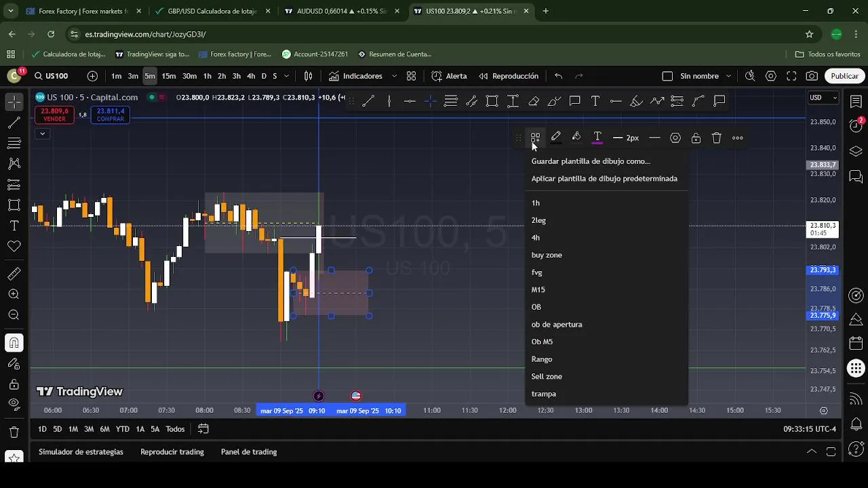Open the go to date calendar icon
The height and width of the screenshot is (488, 868).
(x=203, y=429)
